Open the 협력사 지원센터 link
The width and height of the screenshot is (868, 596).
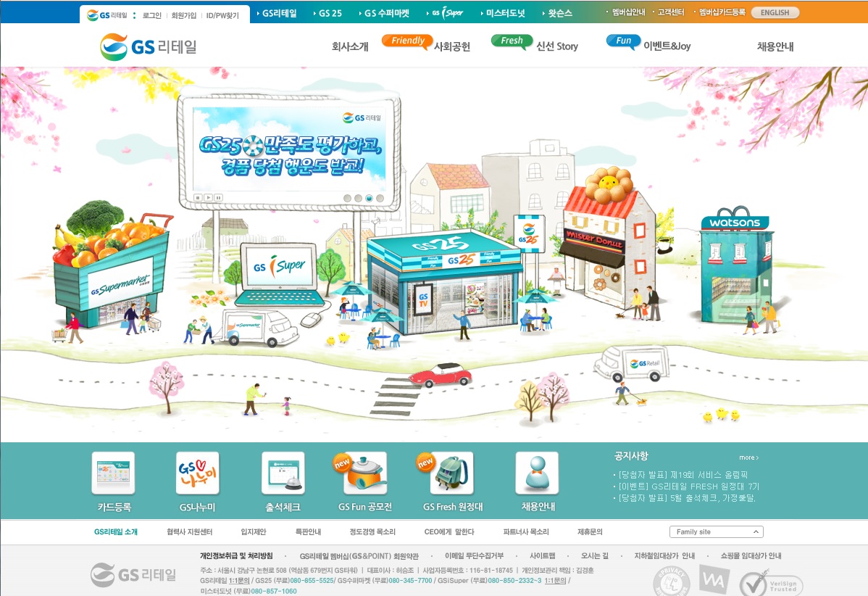pos(189,531)
